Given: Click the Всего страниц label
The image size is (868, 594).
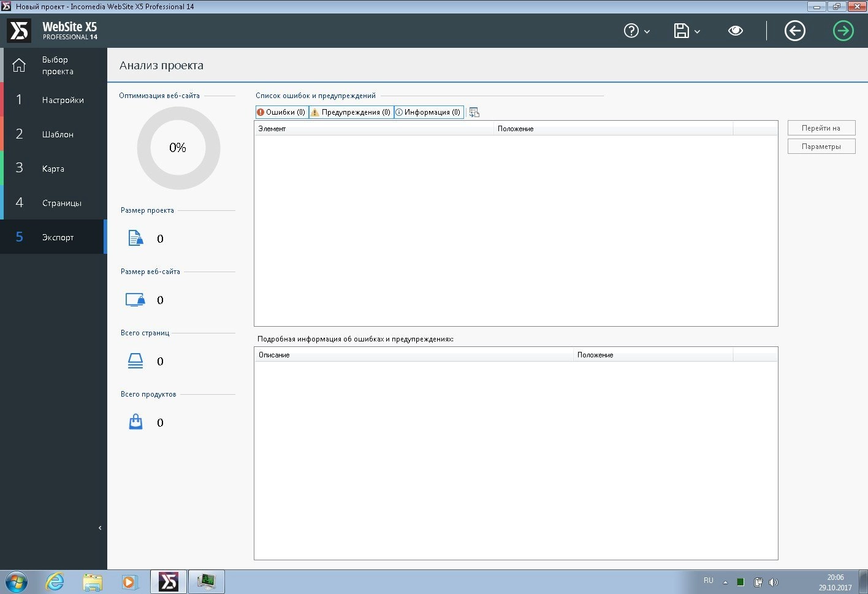Looking at the screenshot, I should 145,333.
